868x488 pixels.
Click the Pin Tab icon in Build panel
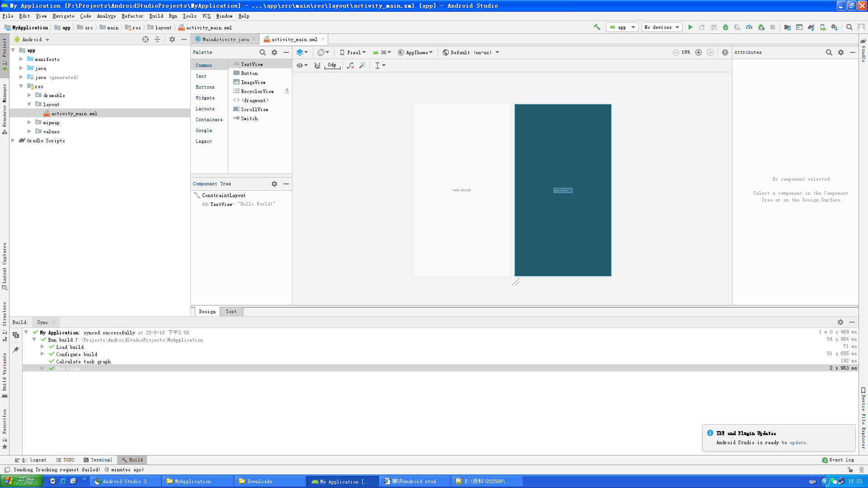pos(16,350)
